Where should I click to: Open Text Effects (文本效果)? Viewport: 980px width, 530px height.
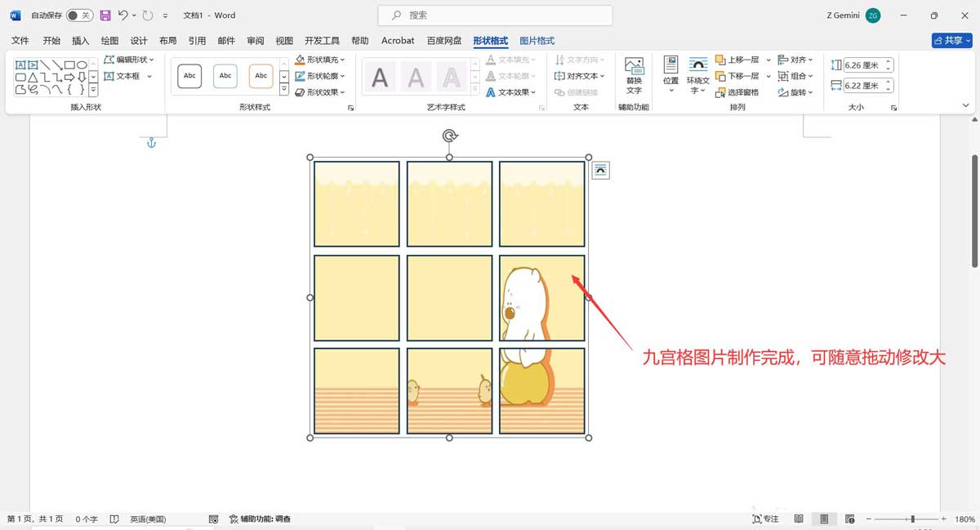coord(514,91)
